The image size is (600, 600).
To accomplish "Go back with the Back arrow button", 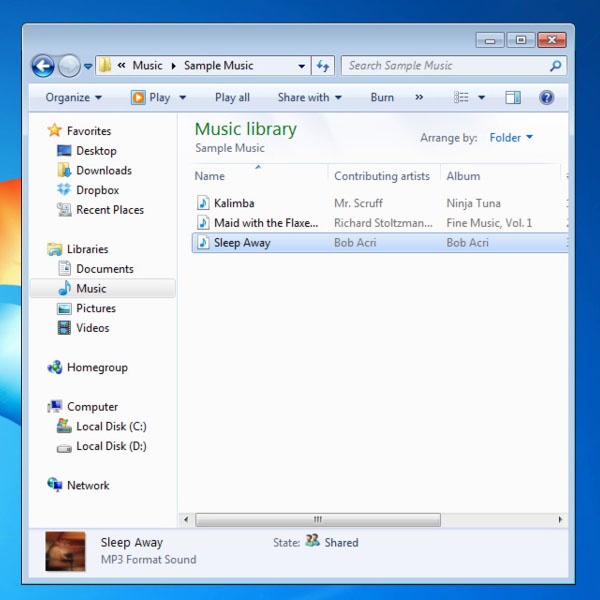I will click(x=42, y=66).
